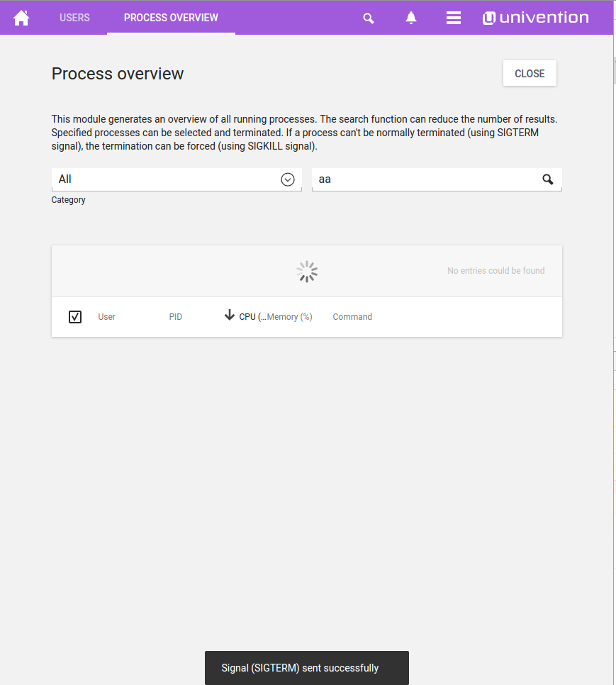Sort by the Memory (%) column header
Image resolution: width=616 pixels, height=685 pixels.
pyautogui.click(x=291, y=317)
